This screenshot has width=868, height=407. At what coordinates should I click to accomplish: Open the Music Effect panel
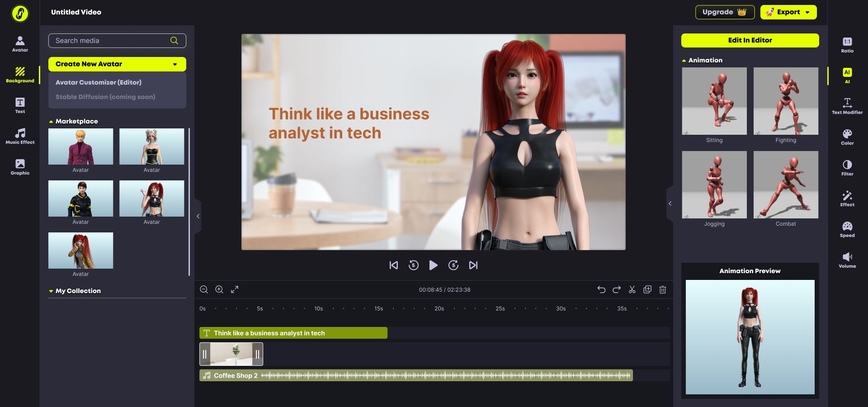coord(20,136)
